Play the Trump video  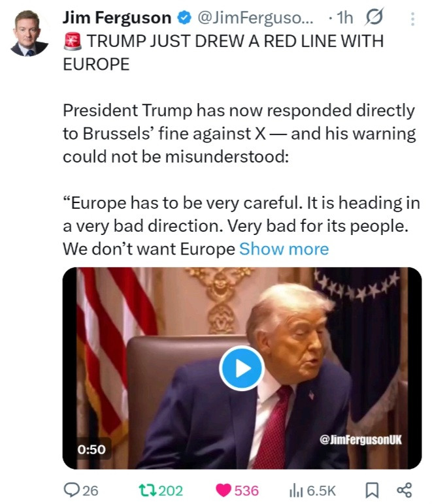pos(242,368)
